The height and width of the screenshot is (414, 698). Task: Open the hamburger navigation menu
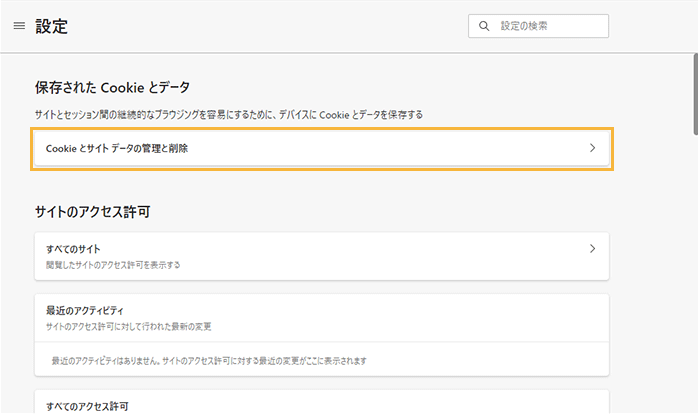click(19, 26)
